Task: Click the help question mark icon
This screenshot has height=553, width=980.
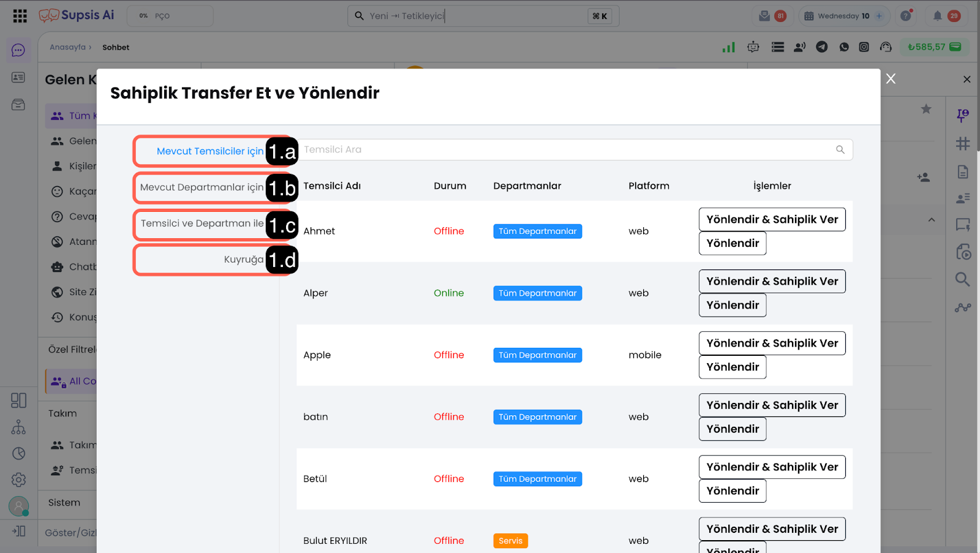Action: click(x=906, y=16)
